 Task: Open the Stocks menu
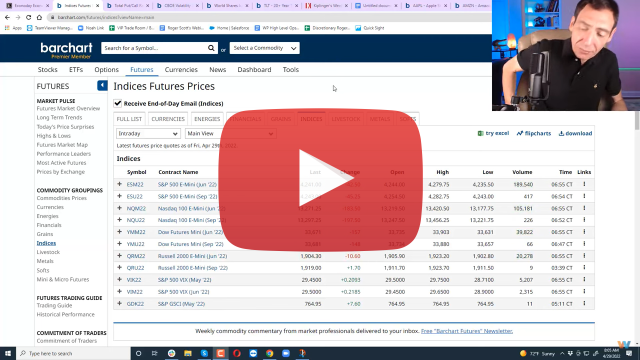pyautogui.click(x=47, y=70)
